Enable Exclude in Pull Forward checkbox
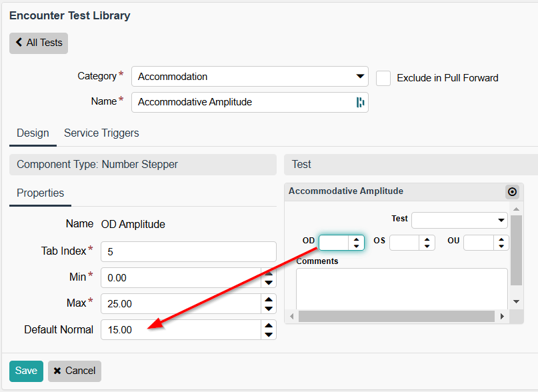The height and width of the screenshot is (392, 538). click(383, 78)
